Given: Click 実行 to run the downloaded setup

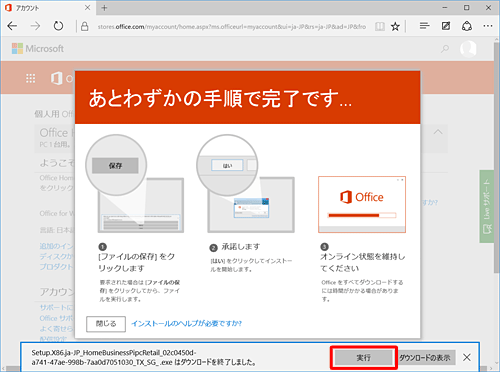Looking at the screenshot, I should click(x=364, y=358).
